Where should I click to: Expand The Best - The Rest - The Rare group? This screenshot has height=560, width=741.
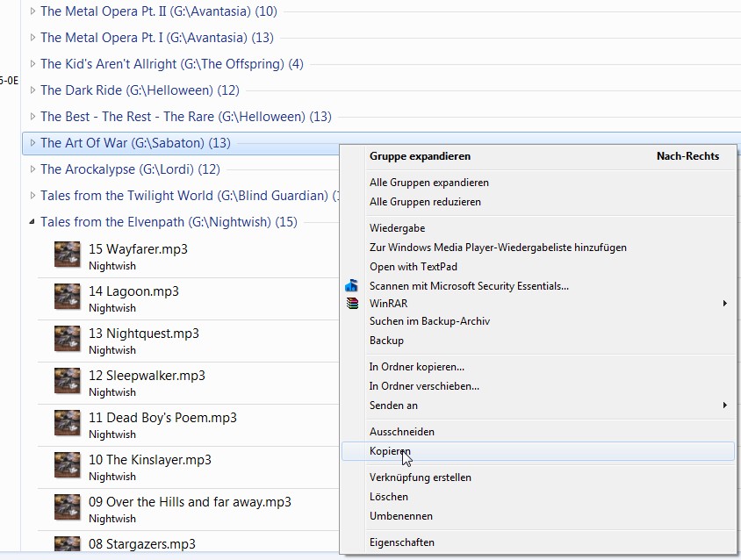(32, 116)
